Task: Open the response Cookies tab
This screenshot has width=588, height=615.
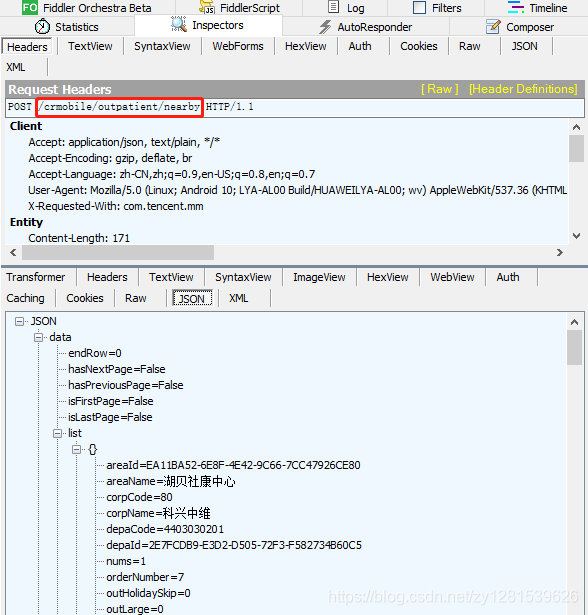Action: point(85,298)
